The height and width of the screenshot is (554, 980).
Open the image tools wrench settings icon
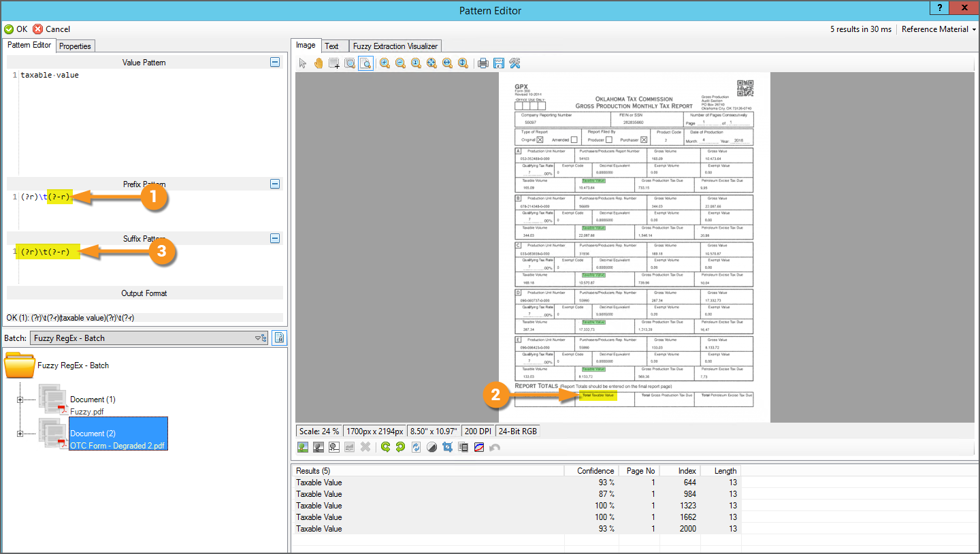click(x=514, y=63)
